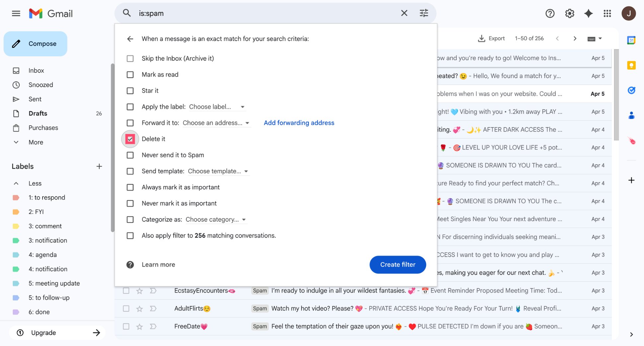Click Add forwarding address link
644x346 pixels.
point(299,123)
